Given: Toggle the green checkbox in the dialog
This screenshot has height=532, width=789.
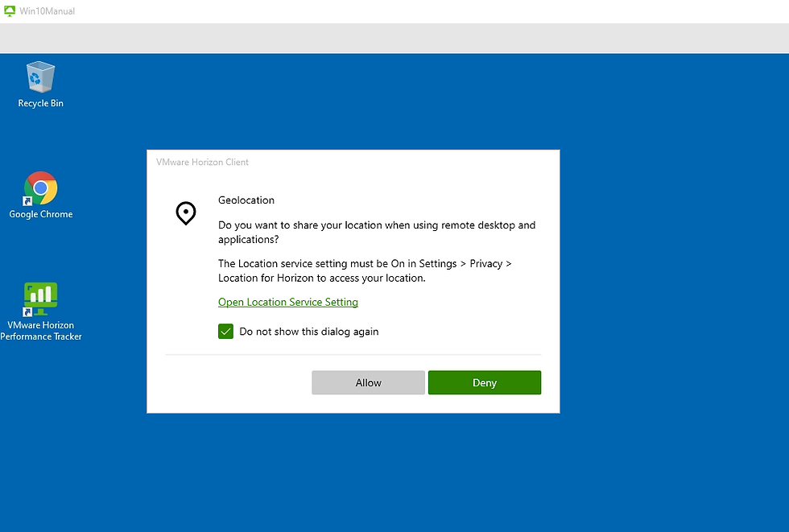Looking at the screenshot, I should point(225,331).
